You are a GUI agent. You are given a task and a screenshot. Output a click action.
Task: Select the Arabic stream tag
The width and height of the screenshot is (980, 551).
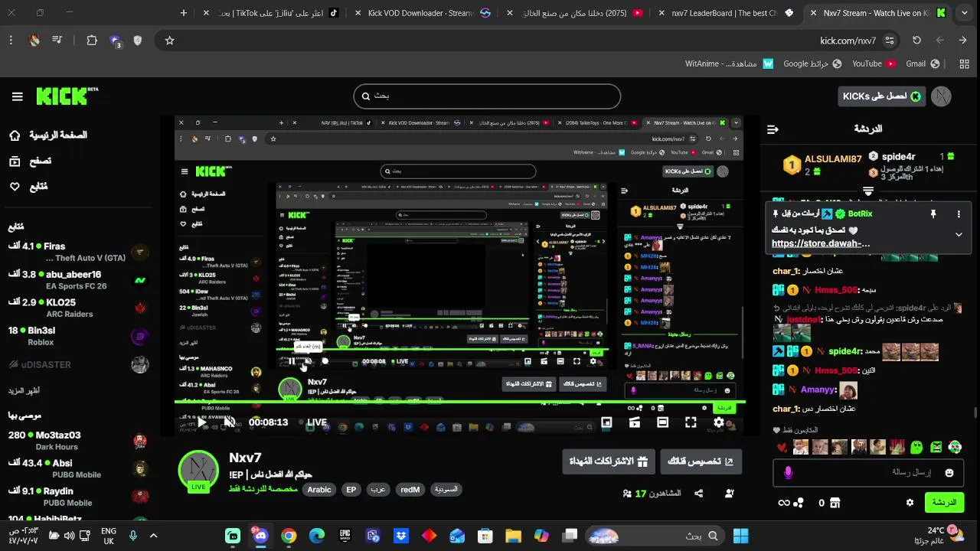point(319,490)
